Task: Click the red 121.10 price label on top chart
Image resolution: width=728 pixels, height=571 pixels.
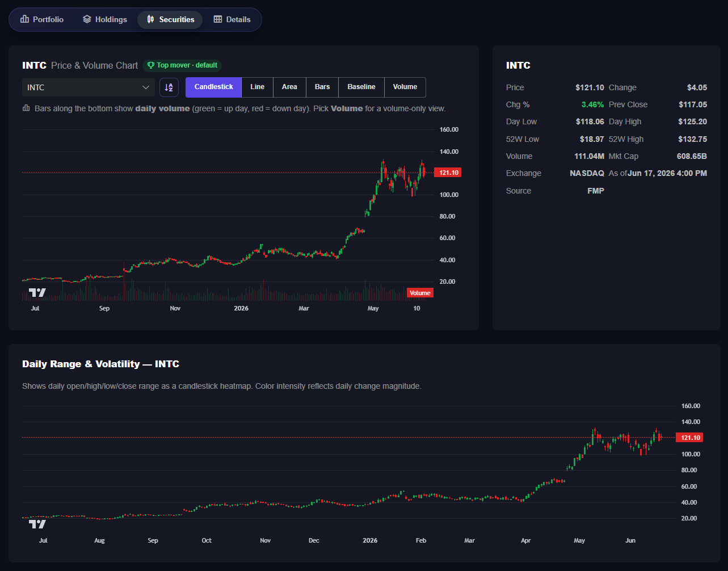Action: pyautogui.click(x=448, y=173)
